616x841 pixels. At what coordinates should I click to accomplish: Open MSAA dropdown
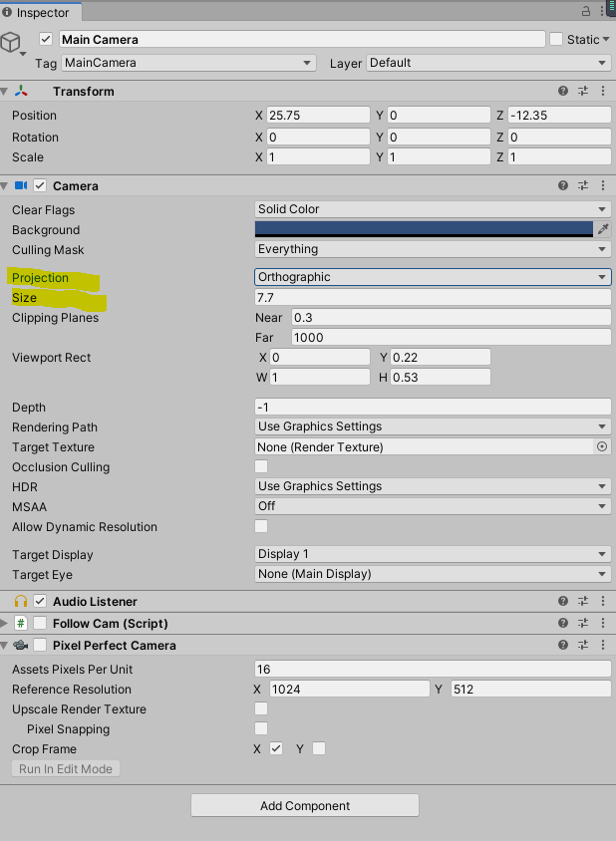tap(433, 506)
